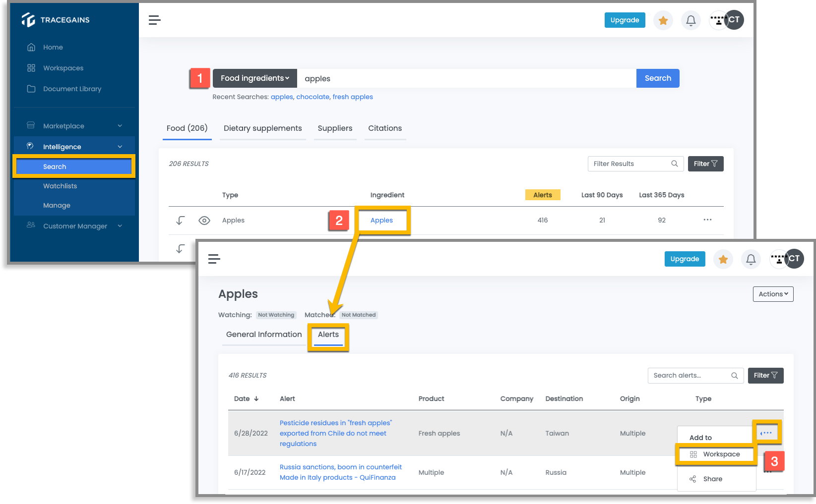Open notifications bell in Apples window
Screen dimensions: 816x504
point(751,259)
